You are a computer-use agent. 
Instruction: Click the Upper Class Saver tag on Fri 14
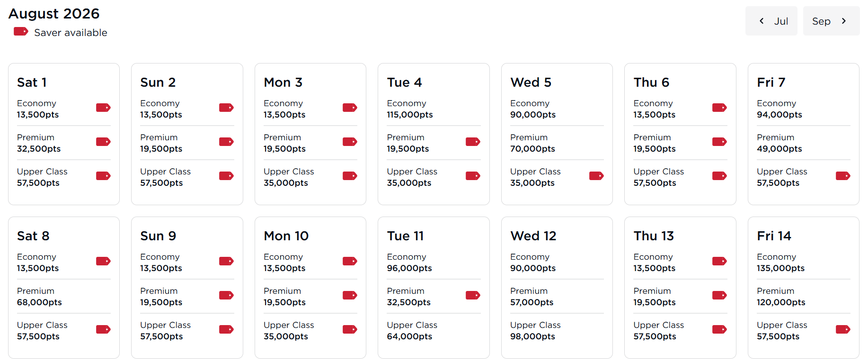[x=843, y=329]
